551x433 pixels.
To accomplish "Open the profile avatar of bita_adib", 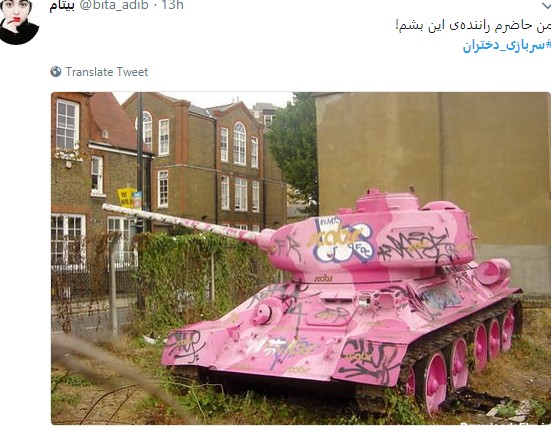I will pos(19,21).
